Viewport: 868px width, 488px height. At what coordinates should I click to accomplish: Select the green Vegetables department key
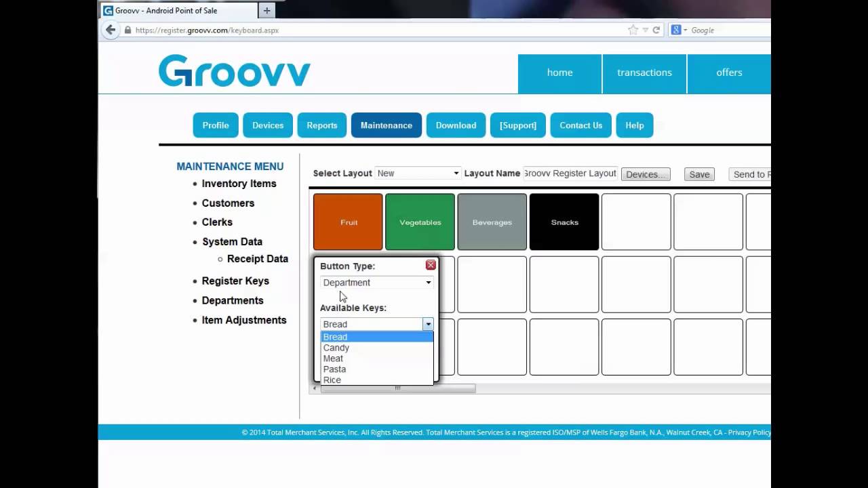point(420,222)
